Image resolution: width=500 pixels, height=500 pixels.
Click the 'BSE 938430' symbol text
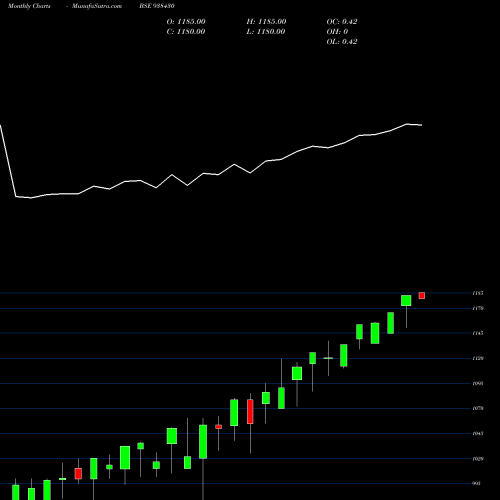point(157,6)
